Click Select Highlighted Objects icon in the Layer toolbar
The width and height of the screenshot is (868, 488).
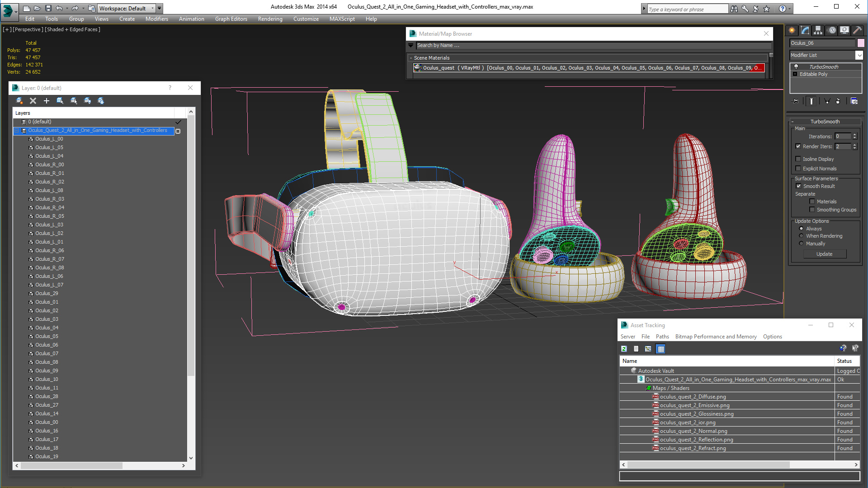coord(60,101)
